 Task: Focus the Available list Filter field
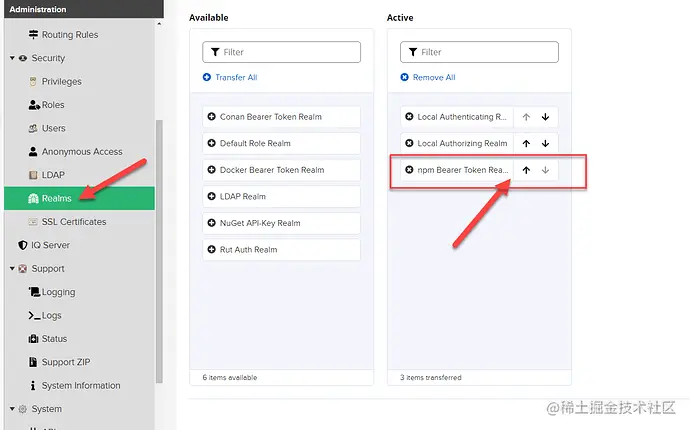(x=282, y=52)
